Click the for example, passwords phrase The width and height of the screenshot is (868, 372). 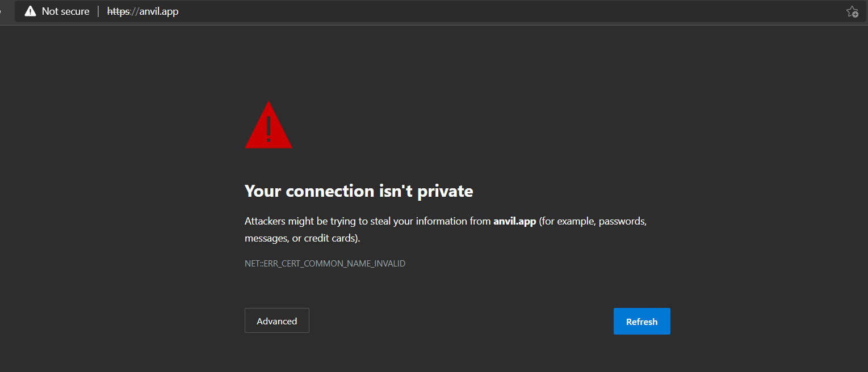593,221
